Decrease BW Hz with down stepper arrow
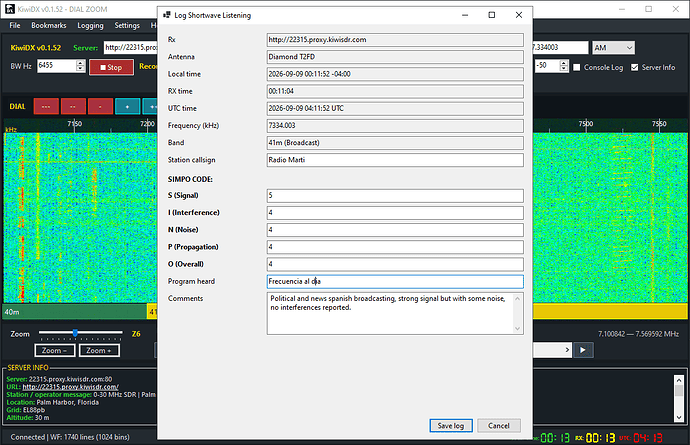 [80, 69]
